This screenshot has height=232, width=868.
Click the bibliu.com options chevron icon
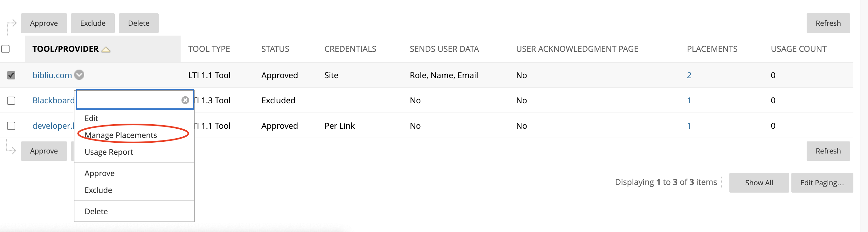click(x=79, y=74)
